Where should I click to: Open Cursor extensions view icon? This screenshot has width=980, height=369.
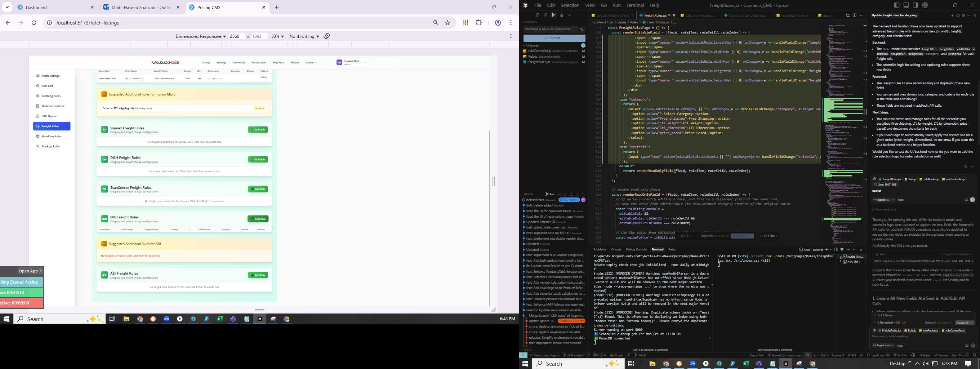(562, 15)
